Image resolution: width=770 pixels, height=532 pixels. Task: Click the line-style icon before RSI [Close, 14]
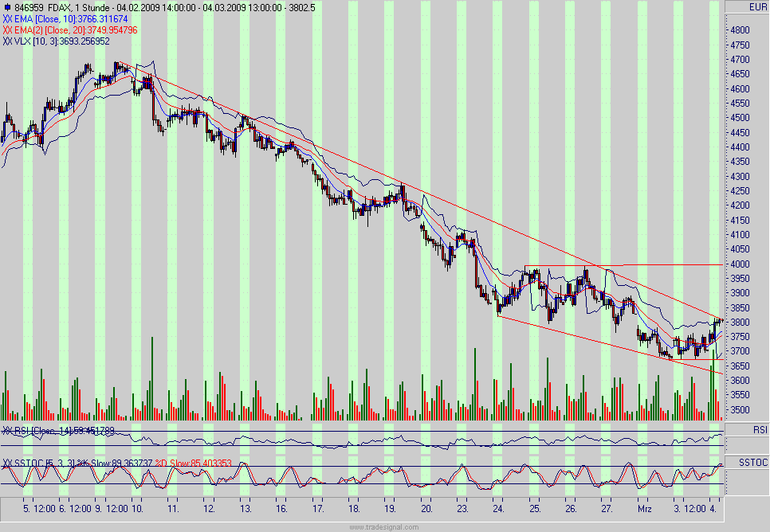click(x=7, y=431)
